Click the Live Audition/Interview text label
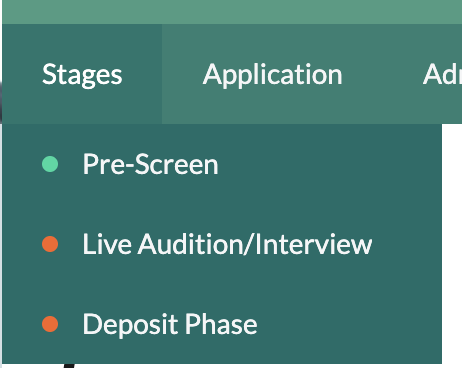Screen dimensions: 462x368 [x=227, y=244]
